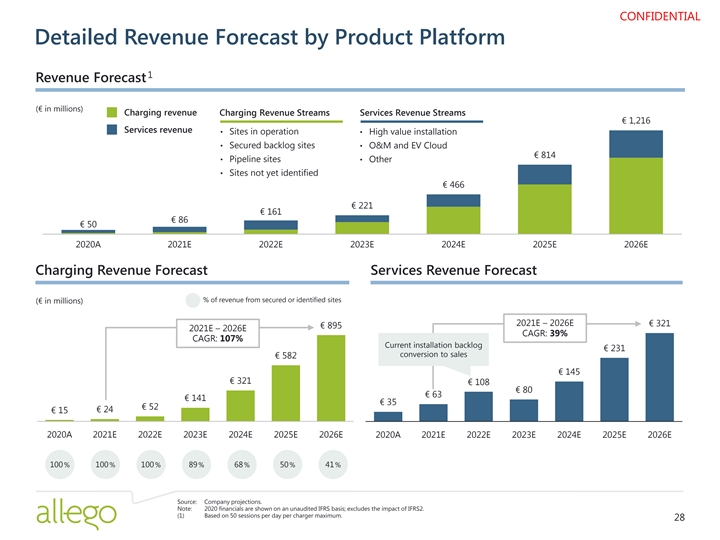Select the € 895 charging revenue bar
The height and width of the screenshot is (540, 720).
[x=331, y=378]
